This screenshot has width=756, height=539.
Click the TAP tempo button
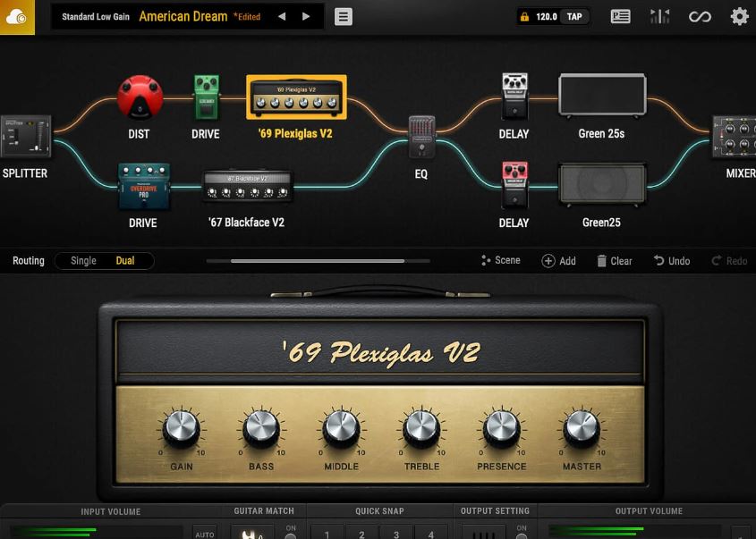pyautogui.click(x=574, y=17)
